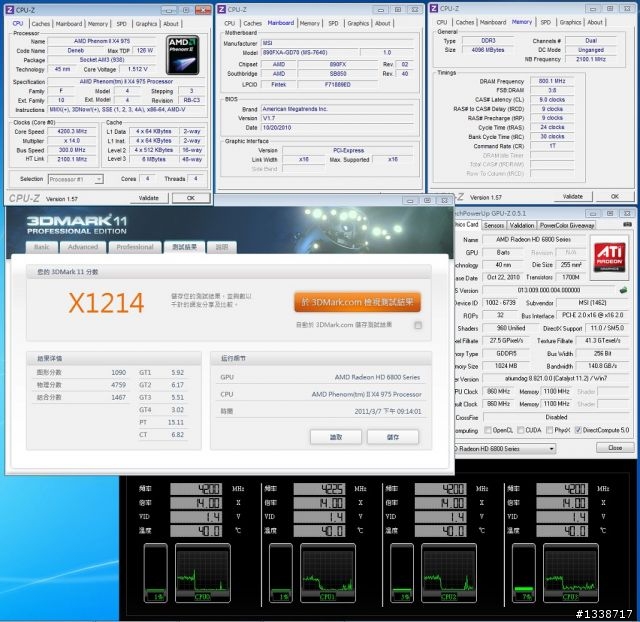This screenshot has width=640, height=622.
Task: Click the 讀取 button in 3DMark 11
Action: pos(336,437)
